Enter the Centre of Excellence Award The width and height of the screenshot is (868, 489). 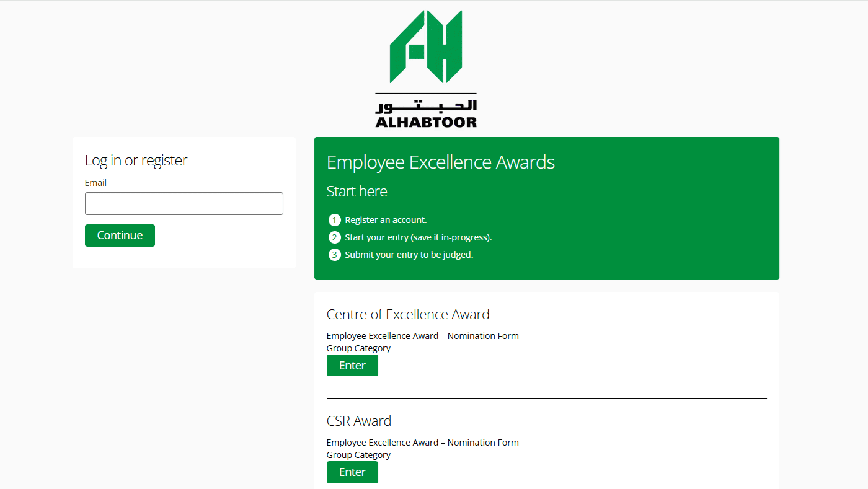352,366
